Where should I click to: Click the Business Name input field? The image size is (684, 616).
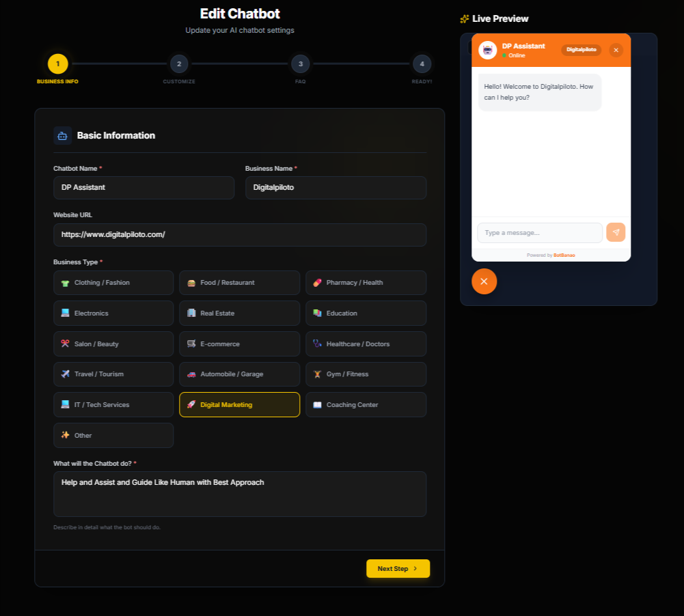pyautogui.click(x=336, y=187)
